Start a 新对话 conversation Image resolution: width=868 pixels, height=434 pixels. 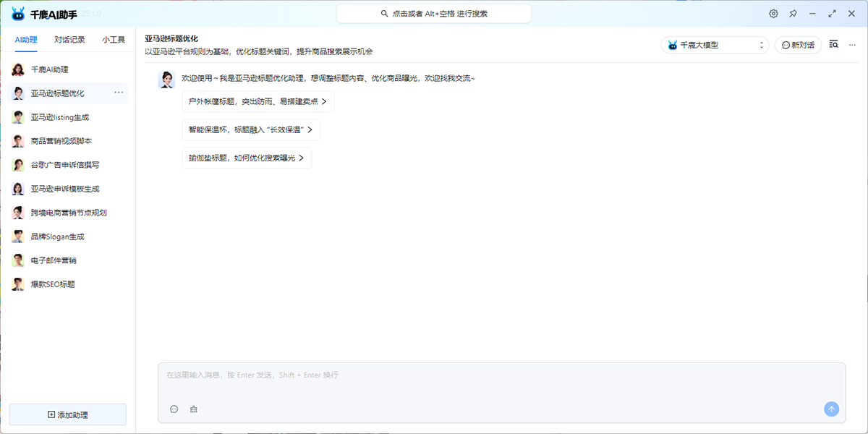797,44
